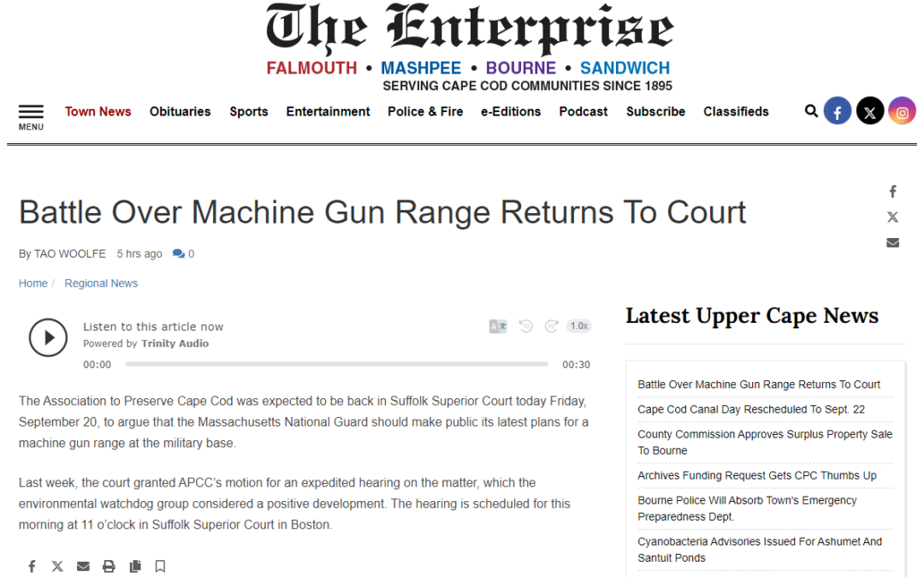This screenshot has width=924, height=578.
Task: Open the Police & Fire menu item
Action: [425, 111]
